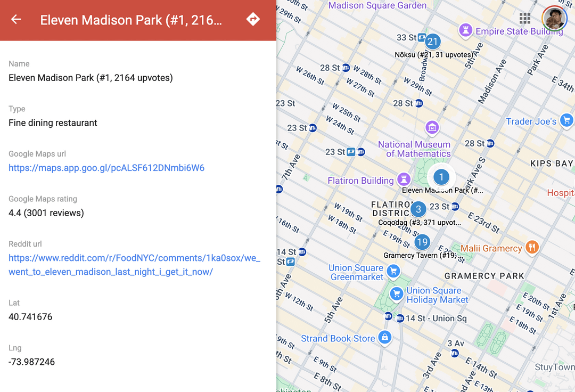Open directions with the diamond arrow icon
The width and height of the screenshot is (575, 392).
click(253, 19)
